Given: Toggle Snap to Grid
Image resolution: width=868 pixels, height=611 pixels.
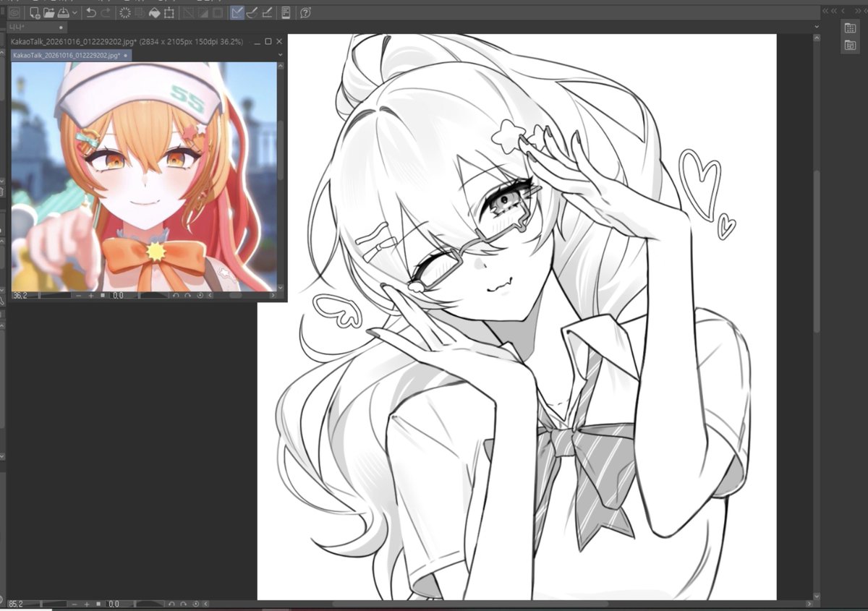Looking at the screenshot, I should pyautogui.click(x=267, y=12).
